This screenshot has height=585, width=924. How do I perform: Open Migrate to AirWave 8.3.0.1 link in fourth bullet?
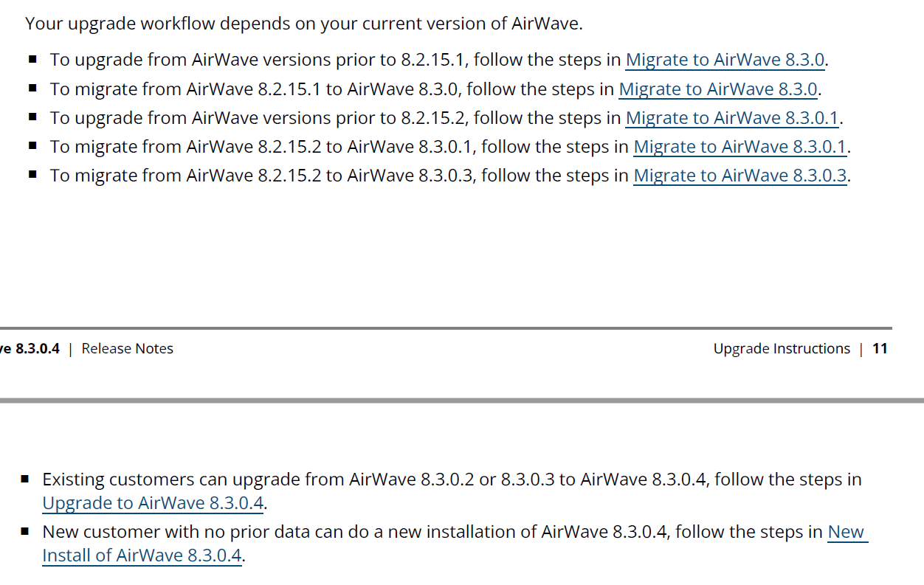point(739,147)
